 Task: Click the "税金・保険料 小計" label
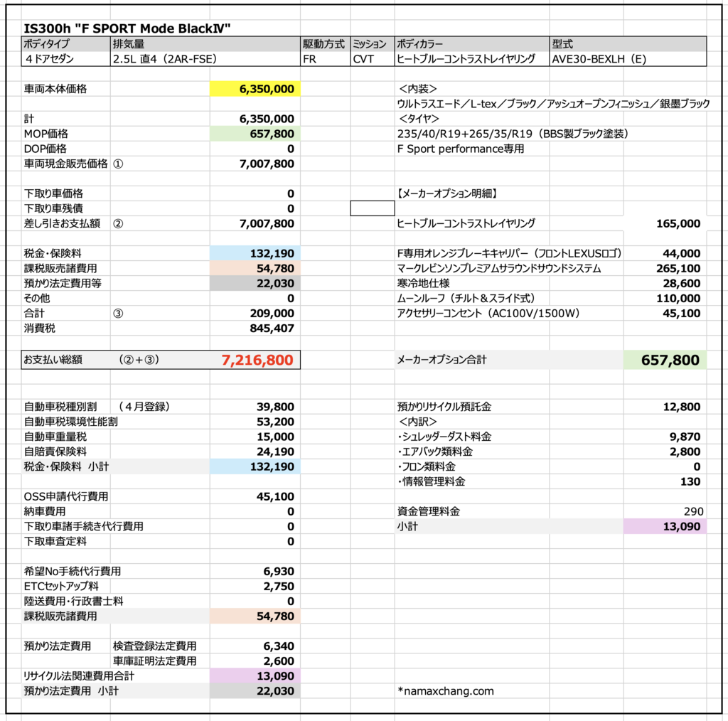[66, 466]
